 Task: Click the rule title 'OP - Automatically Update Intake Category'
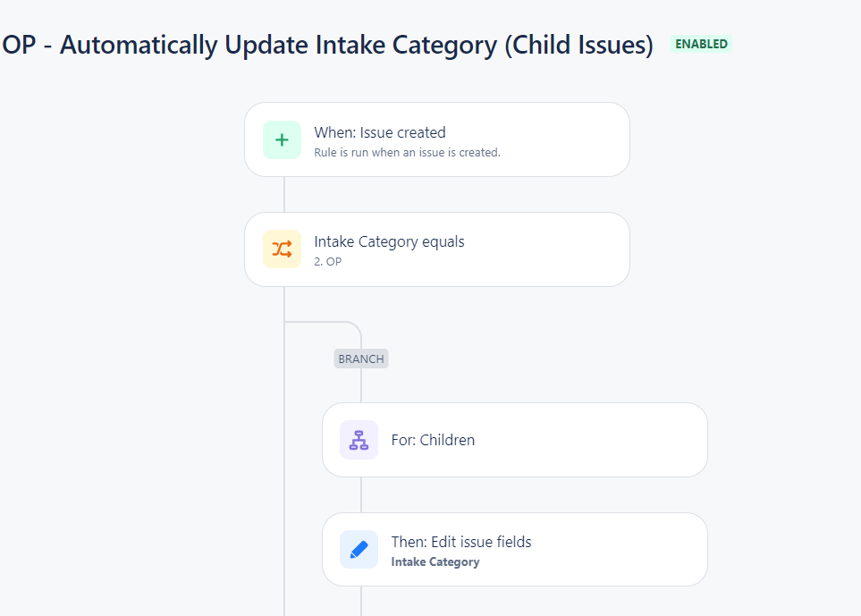coord(327,46)
